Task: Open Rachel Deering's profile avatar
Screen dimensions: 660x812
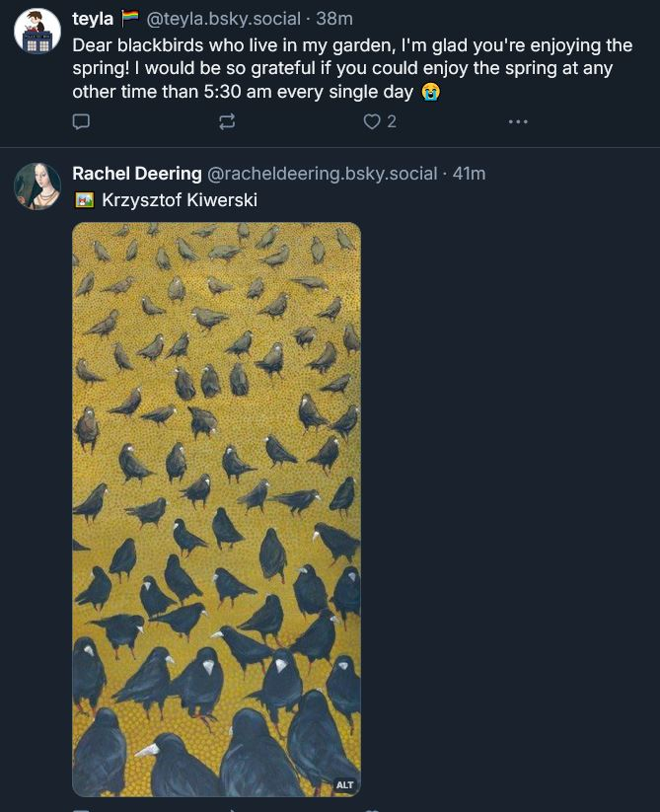Action: click(37, 186)
